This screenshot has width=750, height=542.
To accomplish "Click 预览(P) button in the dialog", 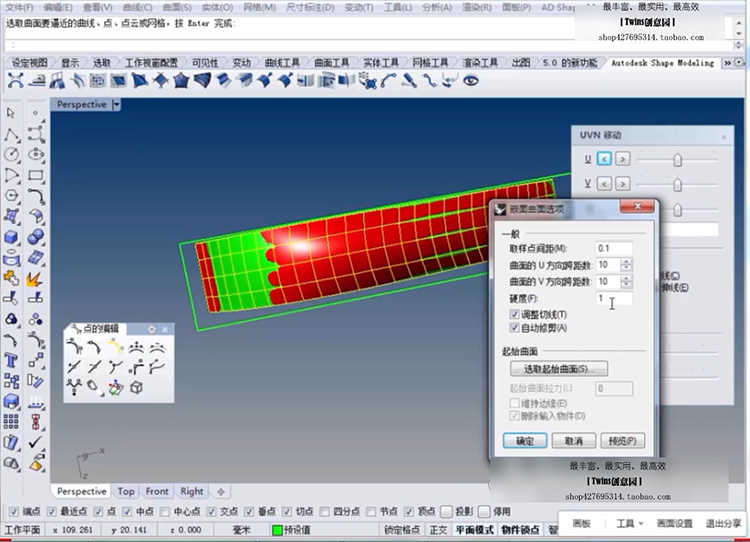I will tap(622, 441).
